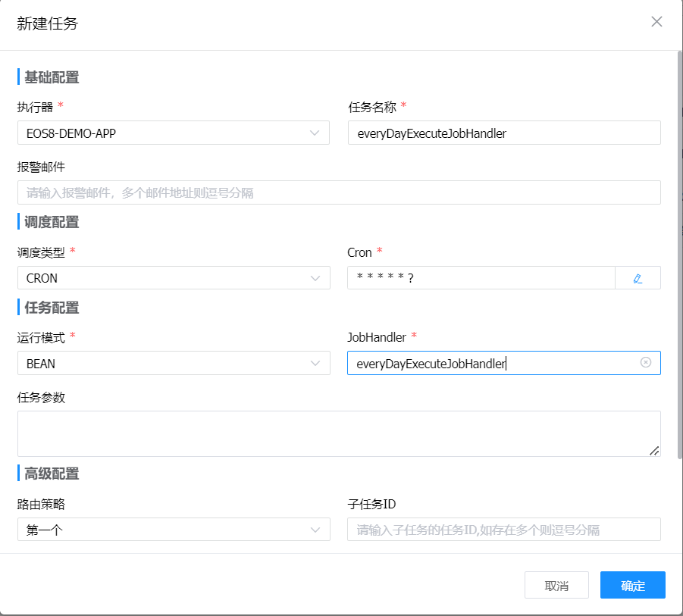Click the chevron arrow in 执行器 selector
Viewport: 683px width, 616px height.
[315, 133]
